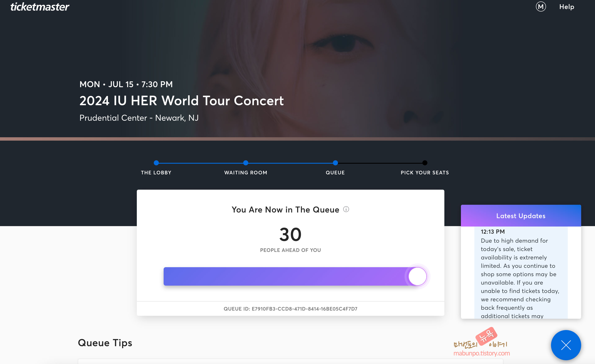Select the Queue step marker

(x=335, y=163)
